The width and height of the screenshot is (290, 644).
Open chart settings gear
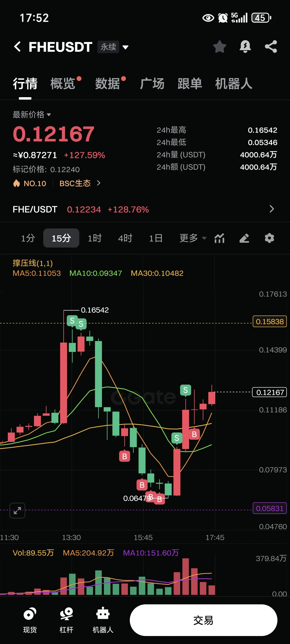click(x=269, y=238)
